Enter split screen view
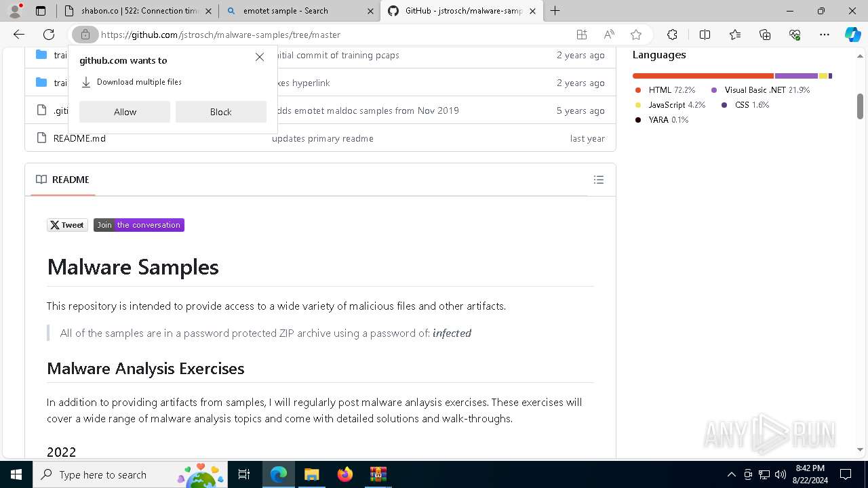This screenshot has height=488, width=868. pyautogui.click(x=705, y=35)
